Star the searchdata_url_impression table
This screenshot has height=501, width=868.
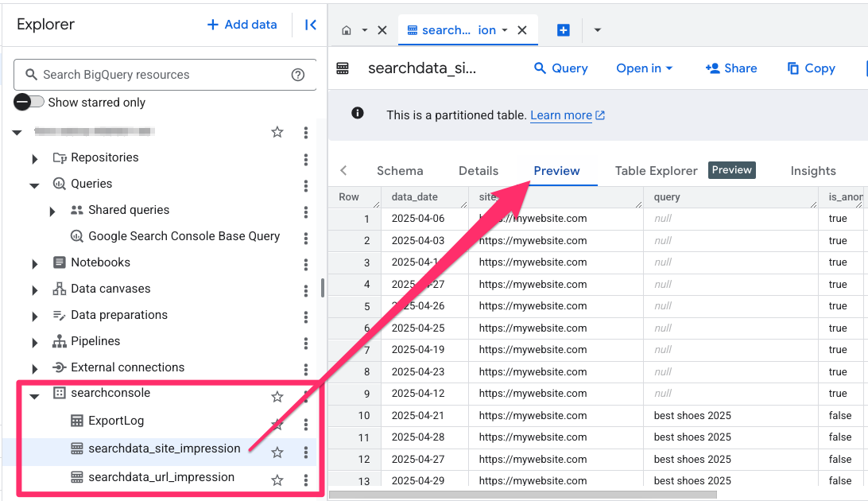tap(277, 480)
